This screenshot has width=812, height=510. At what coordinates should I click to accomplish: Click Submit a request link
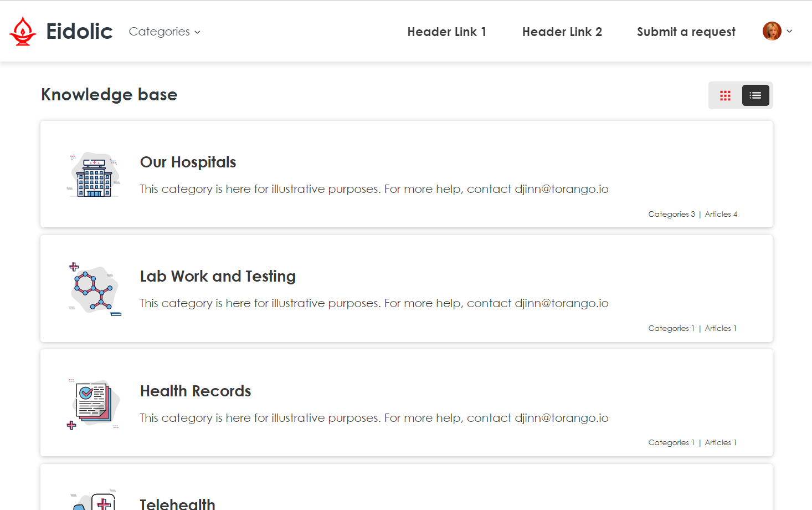686,32
